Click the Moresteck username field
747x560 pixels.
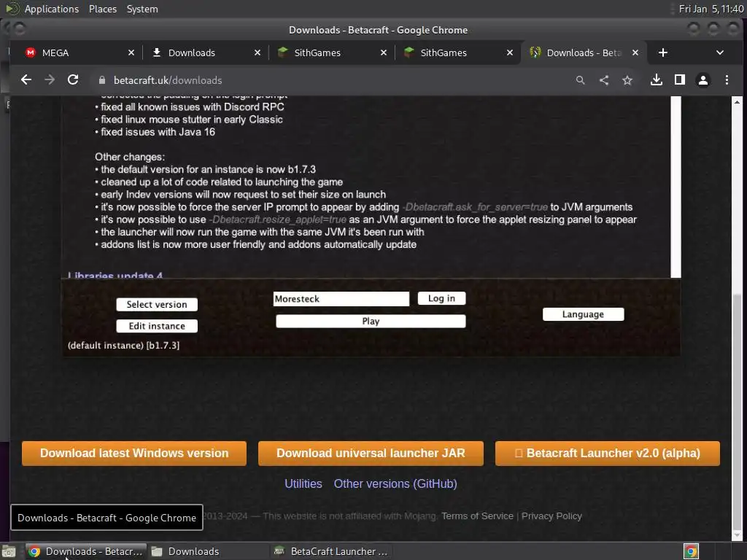[341, 298]
